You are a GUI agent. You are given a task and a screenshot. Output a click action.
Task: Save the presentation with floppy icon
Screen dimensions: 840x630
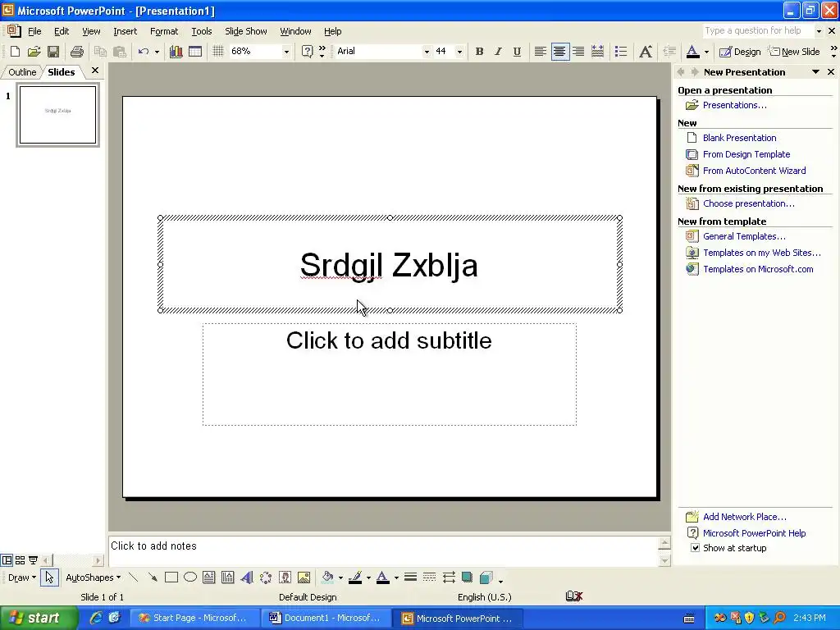click(53, 52)
